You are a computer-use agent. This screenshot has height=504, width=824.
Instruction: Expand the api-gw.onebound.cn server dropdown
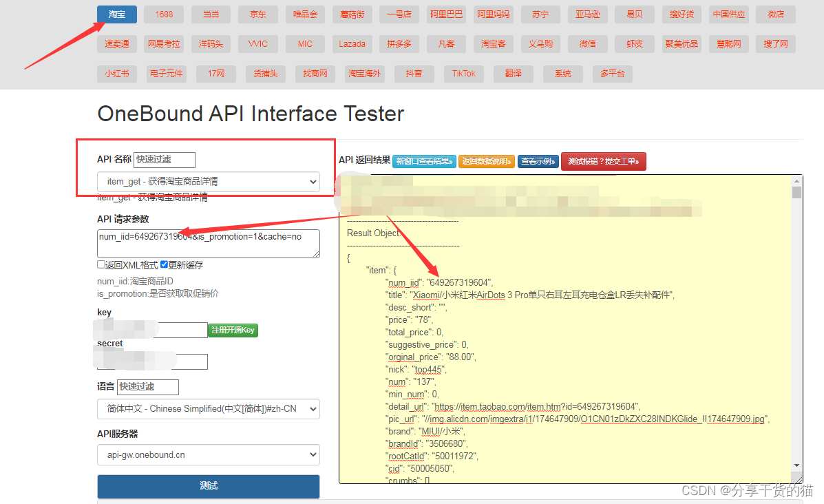[x=209, y=455]
